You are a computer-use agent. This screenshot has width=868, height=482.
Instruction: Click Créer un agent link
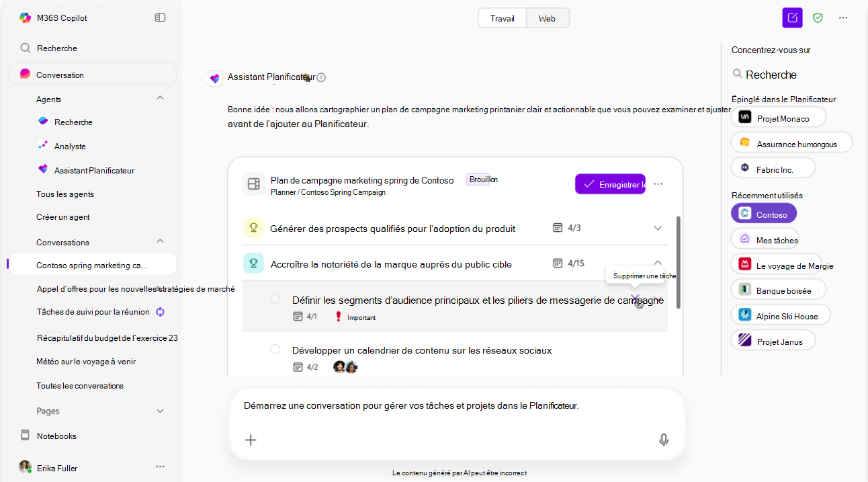coord(63,217)
